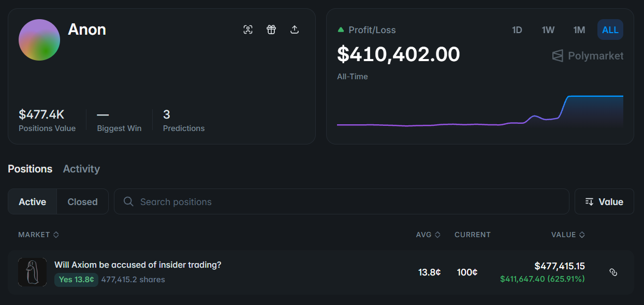The height and width of the screenshot is (305, 644).
Task: Open the Activity tab
Action: [81, 169]
